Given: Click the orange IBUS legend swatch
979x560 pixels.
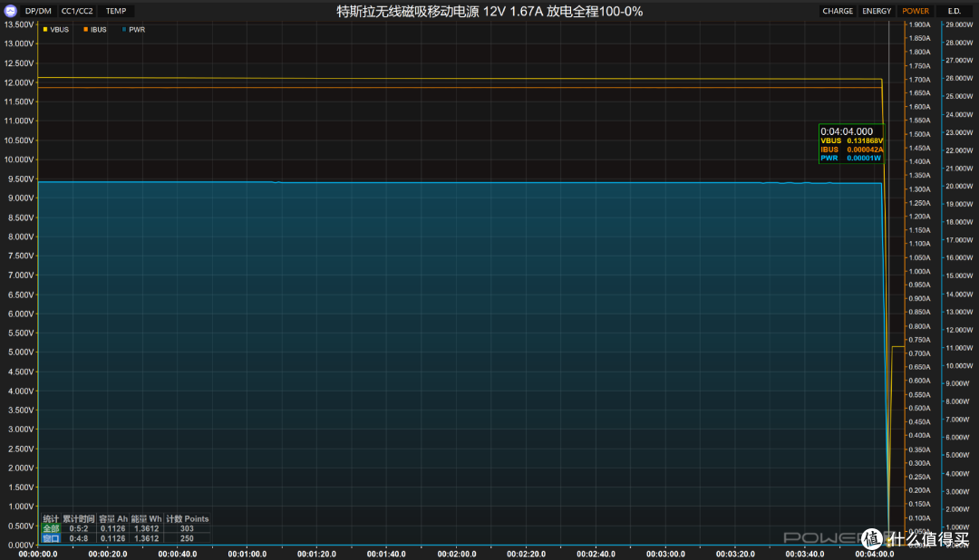Looking at the screenshot, I should pyautogui.click(x=85, y=29).
